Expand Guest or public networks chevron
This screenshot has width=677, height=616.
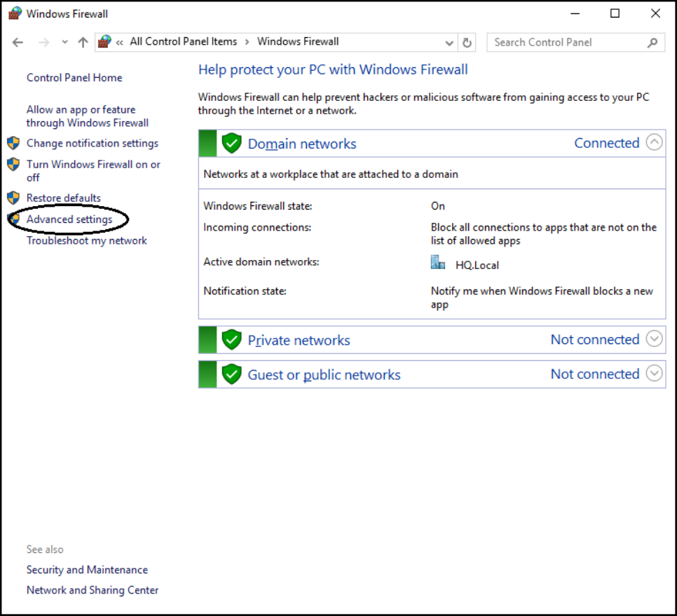pos(654,373)
